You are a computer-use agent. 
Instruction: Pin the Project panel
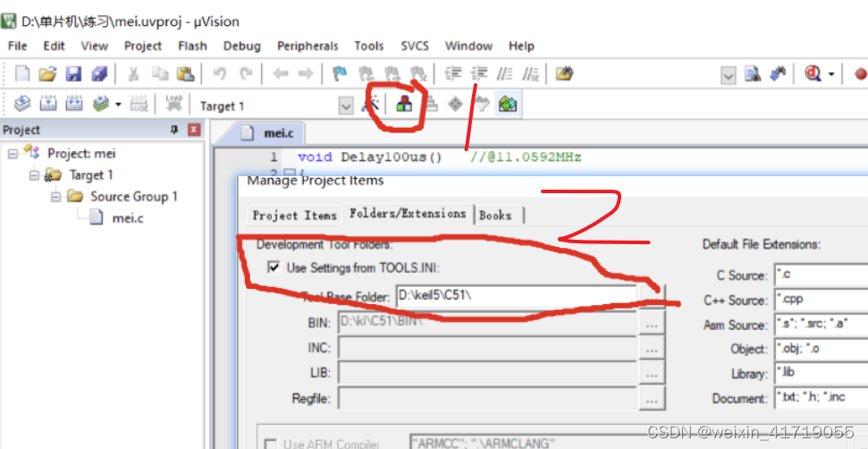tap(174, 130)
